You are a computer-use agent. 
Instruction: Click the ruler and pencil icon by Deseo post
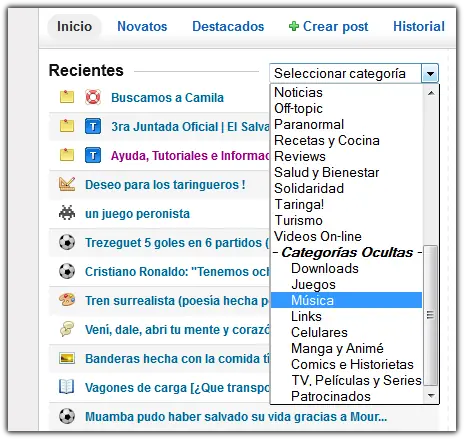point(67,184)
